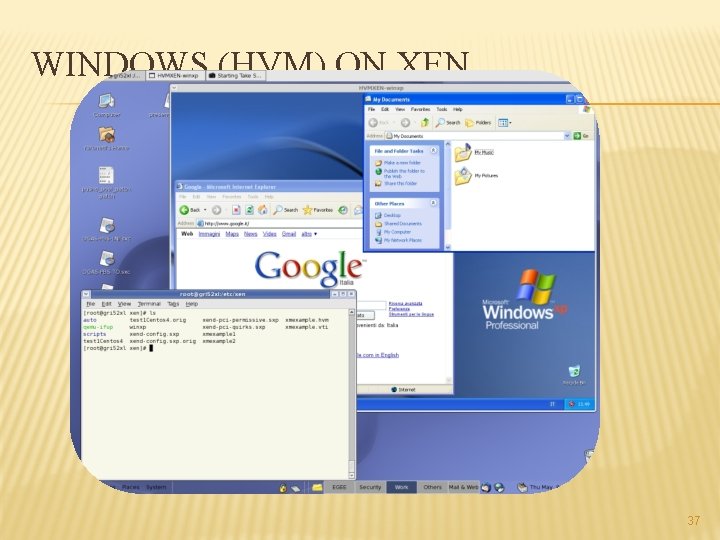This screenshot has height=540, width=720.
Task: Toggle Folders pane in My Documents toolbar
Action: point(478,123)
